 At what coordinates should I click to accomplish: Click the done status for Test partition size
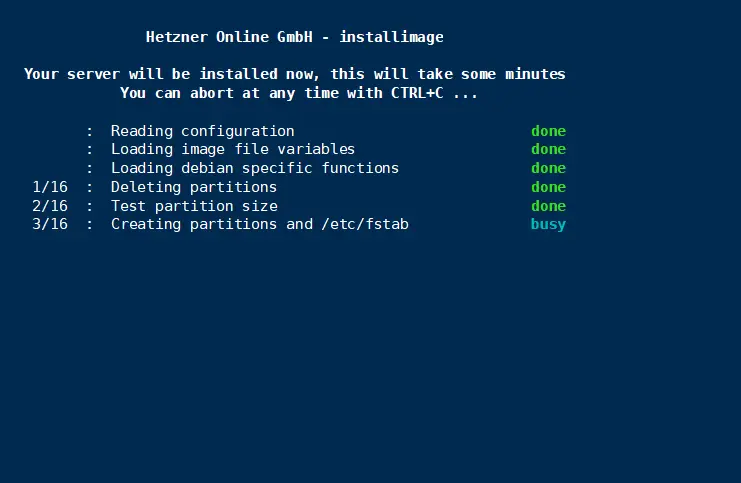[548, 206]
